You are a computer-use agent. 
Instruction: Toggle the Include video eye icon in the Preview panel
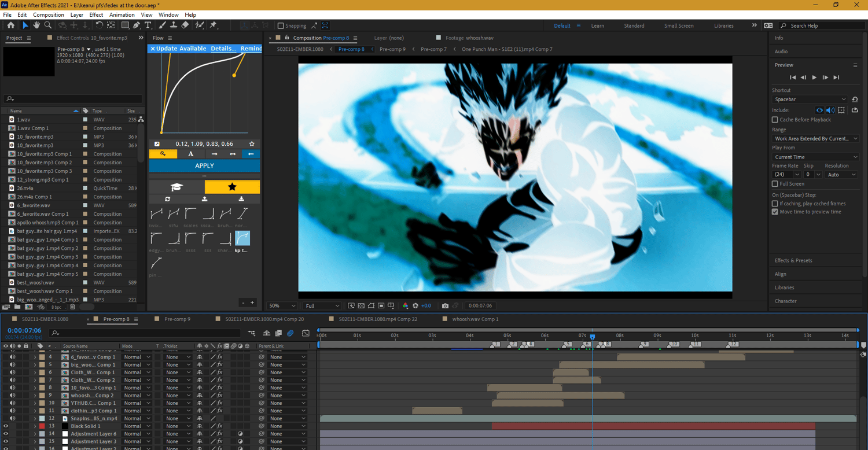click(819, 110)
